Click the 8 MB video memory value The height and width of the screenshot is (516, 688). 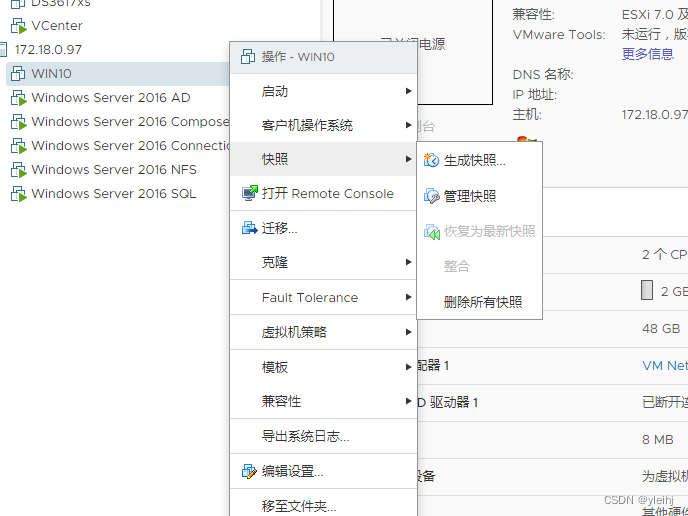658,440
